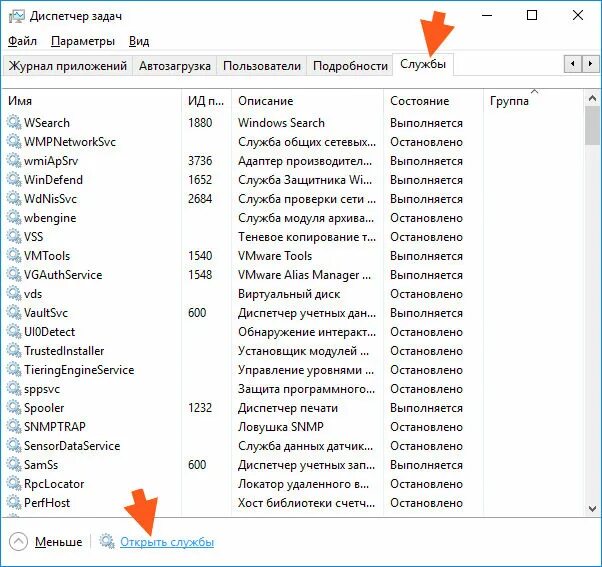This screenshot has height=567, width=602.
Task: Select the Теневое копирование т... description
Action: [307, 236]
